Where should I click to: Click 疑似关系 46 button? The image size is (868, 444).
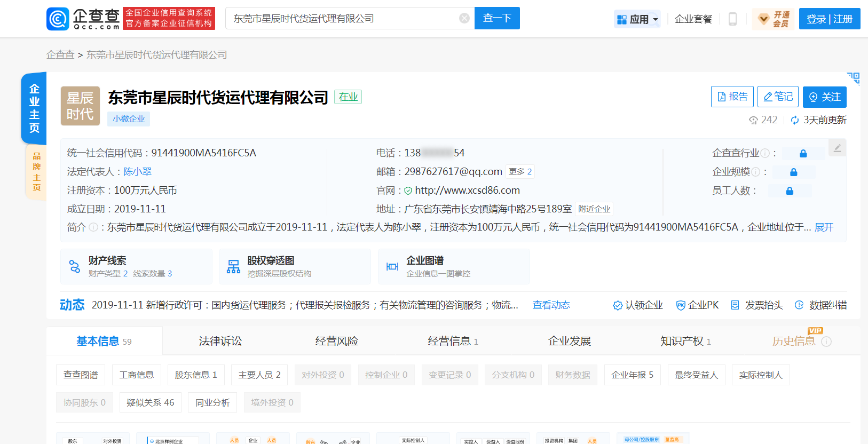coord(151,402)
